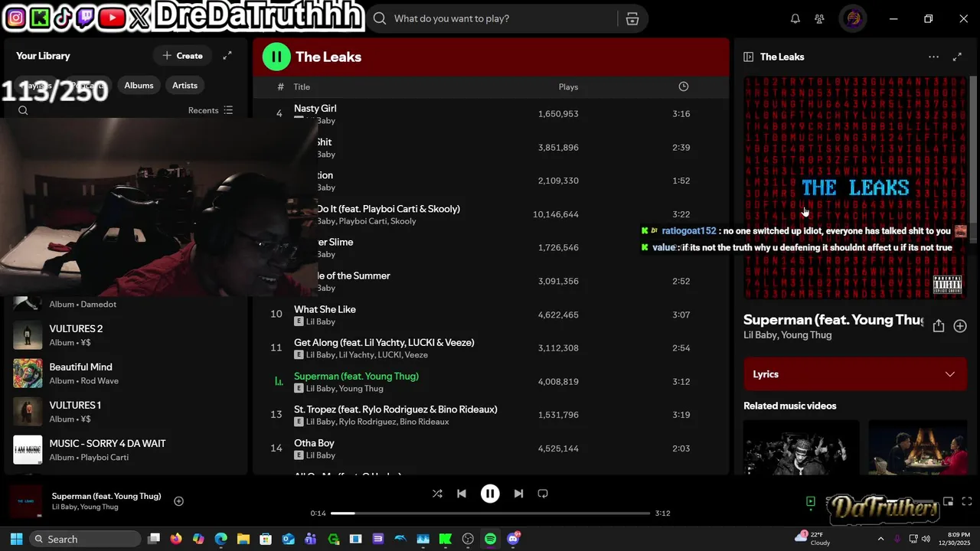Expand Your Library panel
The height and width of the screenshot is (551, 980).
coord(227,56)
